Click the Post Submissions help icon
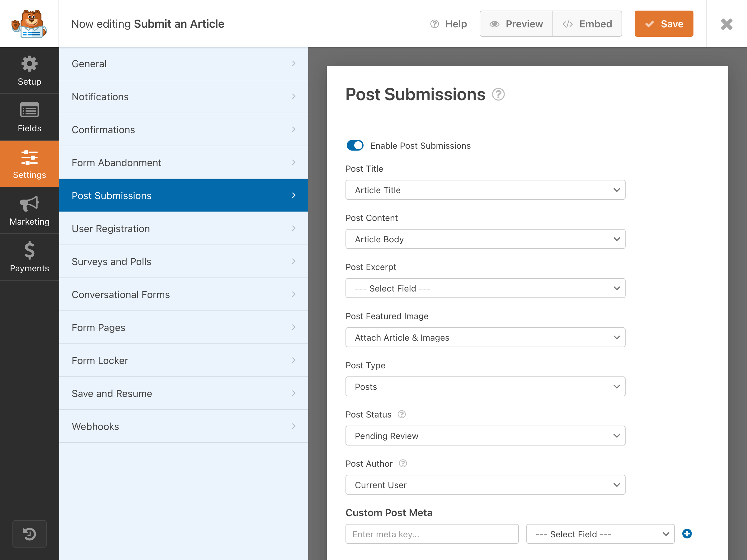This screenshot has width=747, height=560. [498, 95]
